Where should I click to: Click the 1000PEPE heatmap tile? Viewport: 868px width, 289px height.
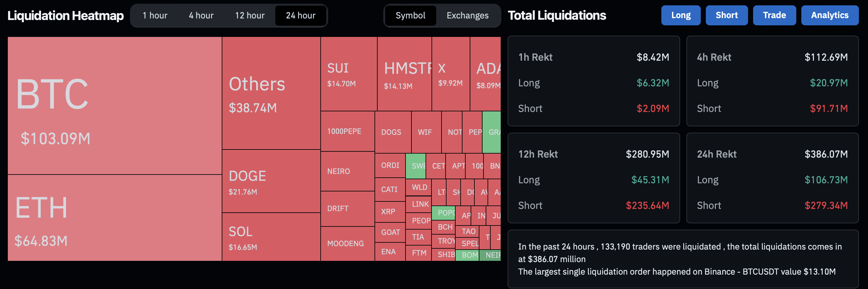pyautogui.click(x=347, y=131)
